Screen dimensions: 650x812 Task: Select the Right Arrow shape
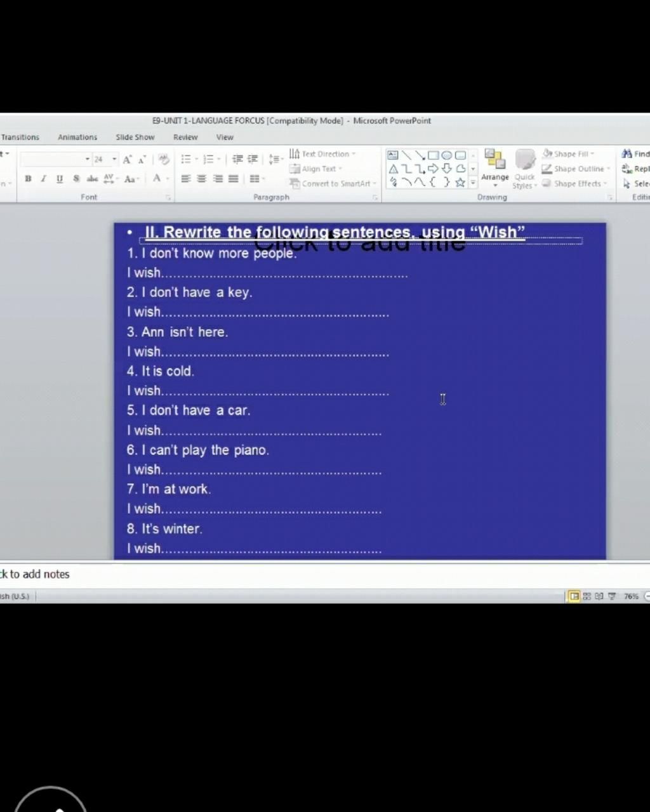(433, 169)
